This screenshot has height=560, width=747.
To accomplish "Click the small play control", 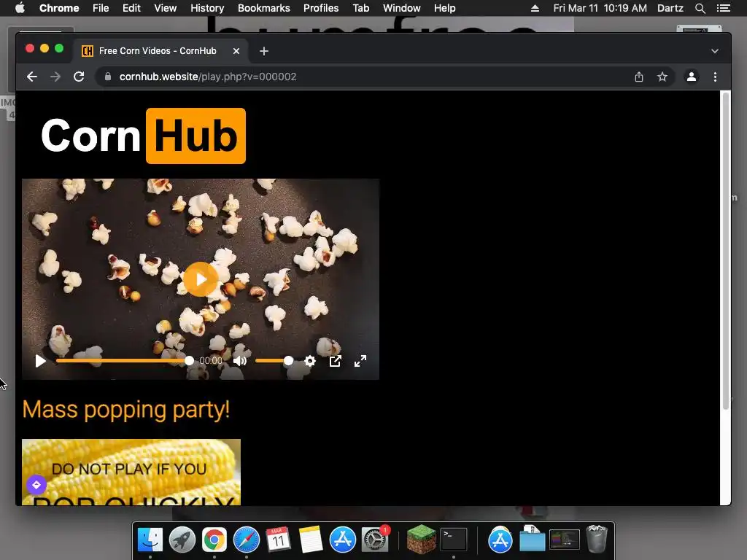I will (x=41, y=361).
